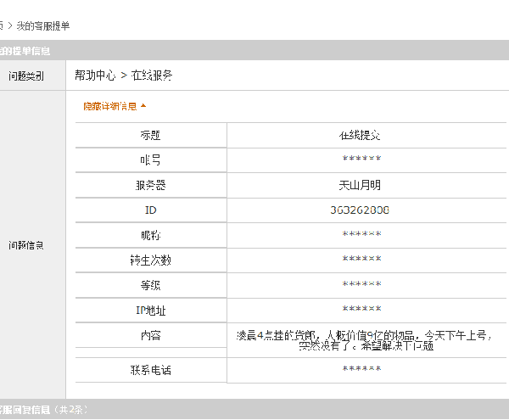Viewport: 509px width, 420px height.
Task: Click the orange up-arrow beside 隐藏详细信息
Action: [143, 106]
